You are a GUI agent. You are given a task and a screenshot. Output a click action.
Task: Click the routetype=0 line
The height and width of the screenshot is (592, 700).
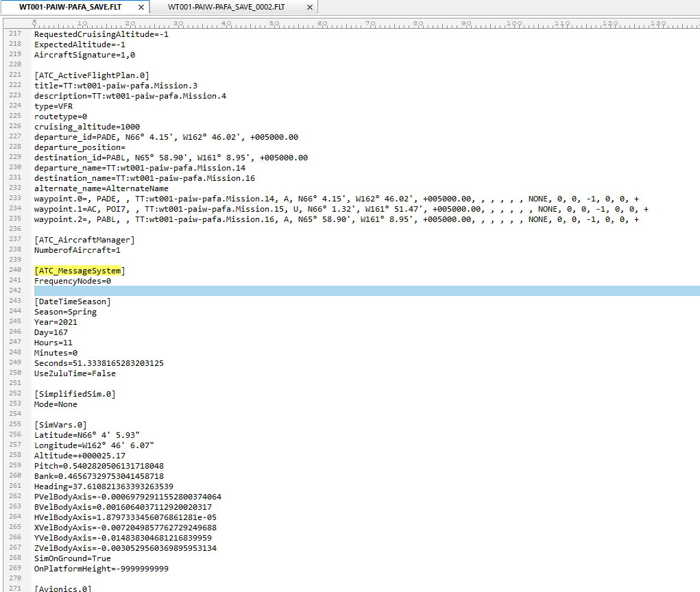60,116
